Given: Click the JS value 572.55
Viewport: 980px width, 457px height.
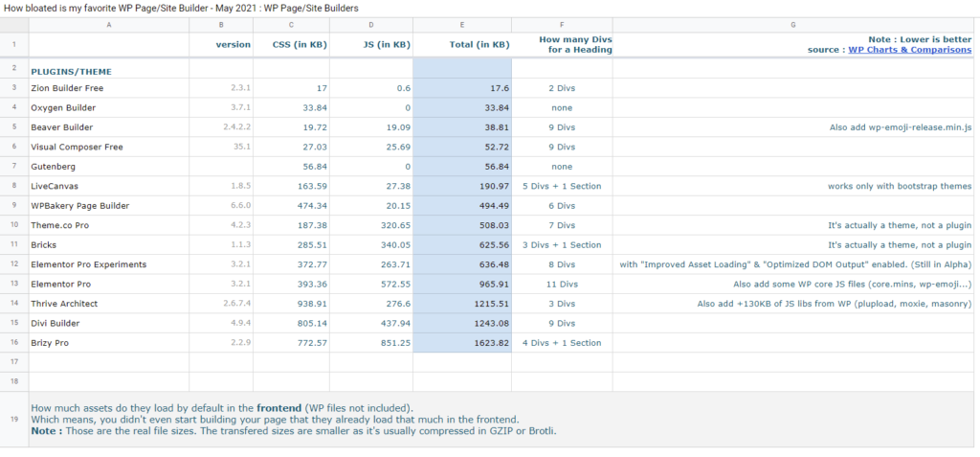Looking at the screenshot, I should click(x=371, y=285).
